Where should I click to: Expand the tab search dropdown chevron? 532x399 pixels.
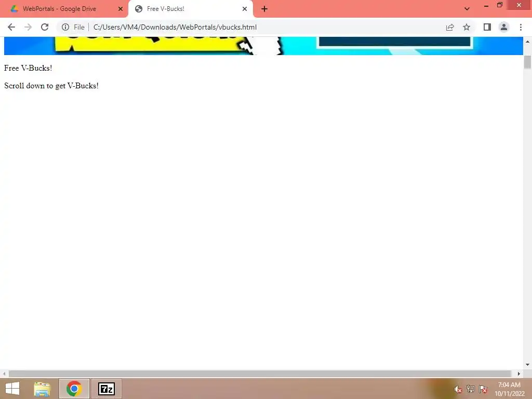coord(467,9)
